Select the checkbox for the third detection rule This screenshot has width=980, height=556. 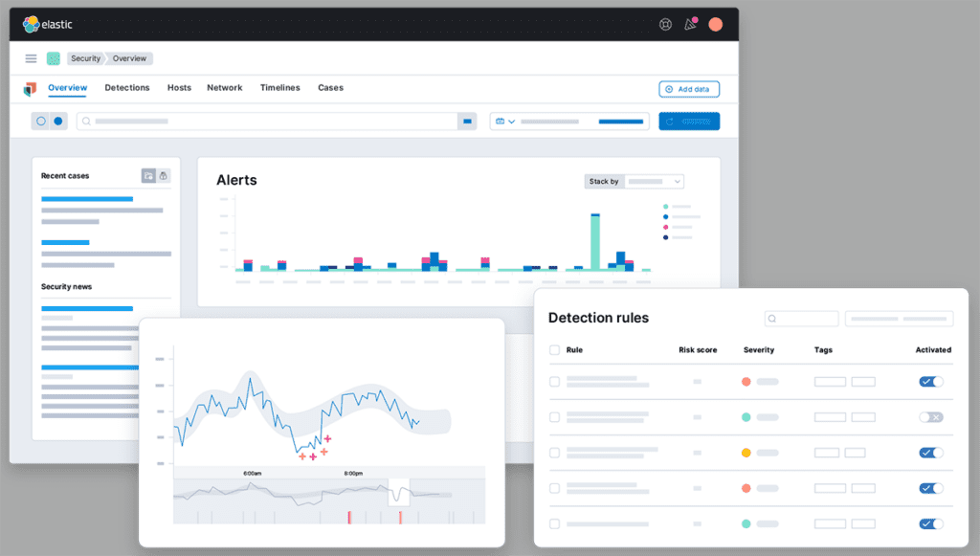[x=553, y=453]
